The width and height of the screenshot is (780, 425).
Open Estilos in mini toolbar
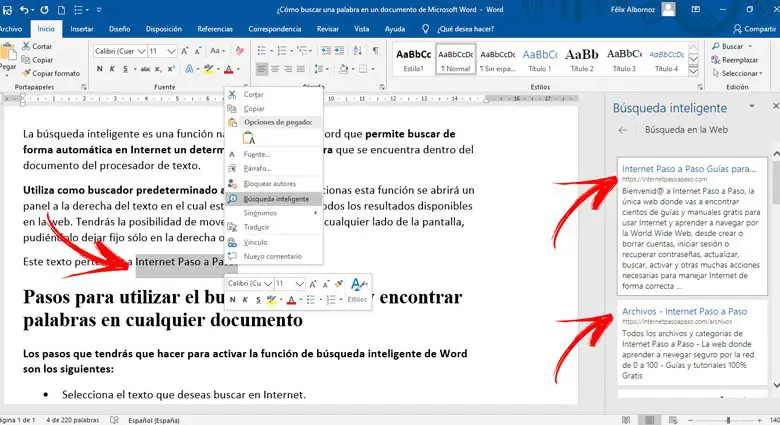coord(357,290)
